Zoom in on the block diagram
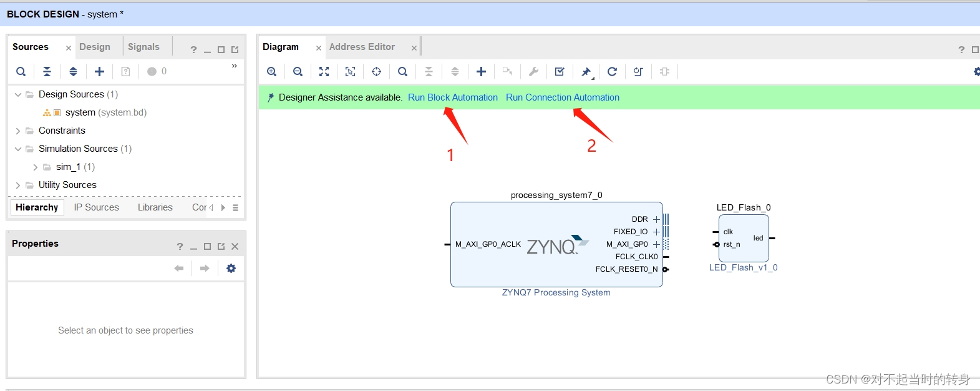This screenshot has width=980, height=391. click(272, 72)
